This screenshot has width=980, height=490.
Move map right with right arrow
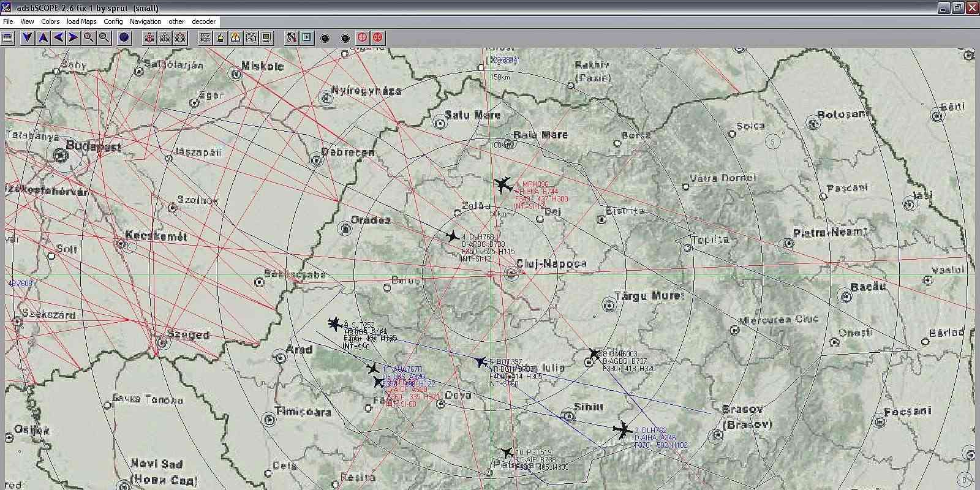click(x=73, y=38)
